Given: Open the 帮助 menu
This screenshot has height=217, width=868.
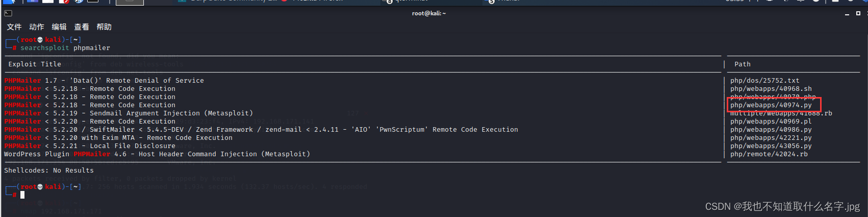Looking at the screenshot, I should (104, 27).
